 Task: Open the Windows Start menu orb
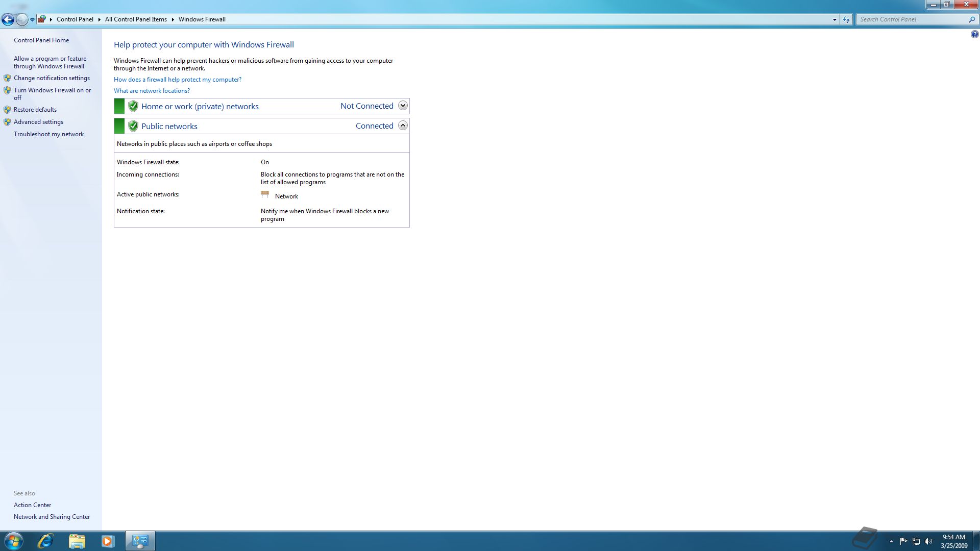pos(13,541)
